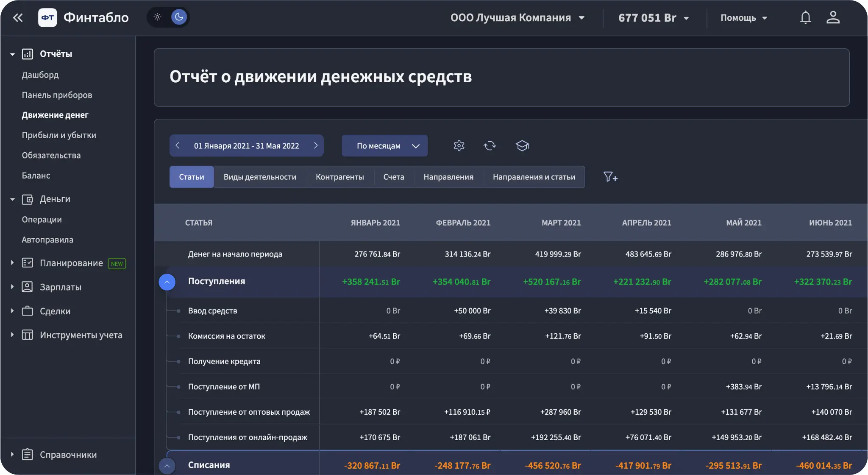Click the Зарплаты person icon

pyautogui.click(x=28, y=287)
